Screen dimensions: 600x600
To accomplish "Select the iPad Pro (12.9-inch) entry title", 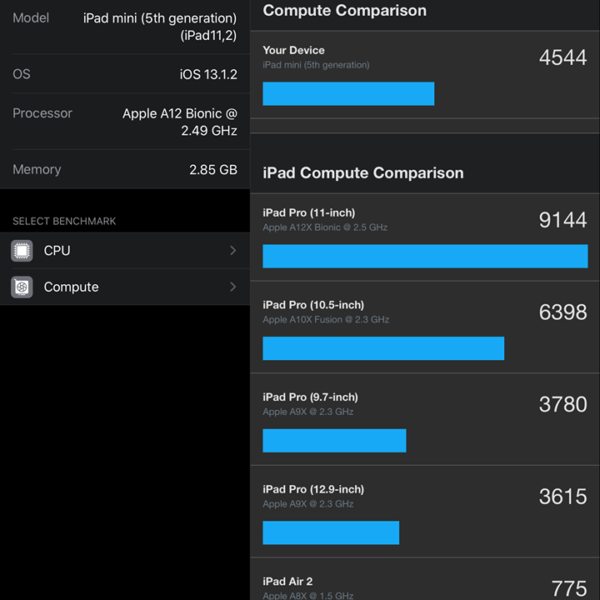I will 313,489.
